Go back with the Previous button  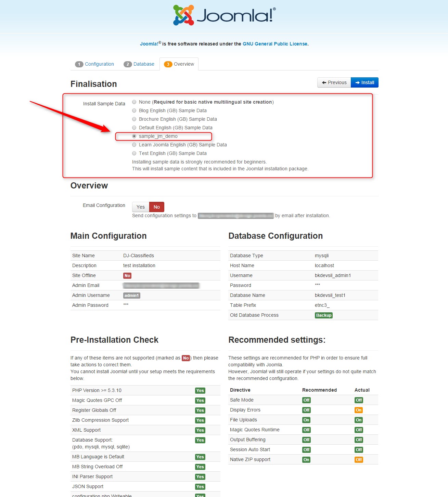pos(334,82)
